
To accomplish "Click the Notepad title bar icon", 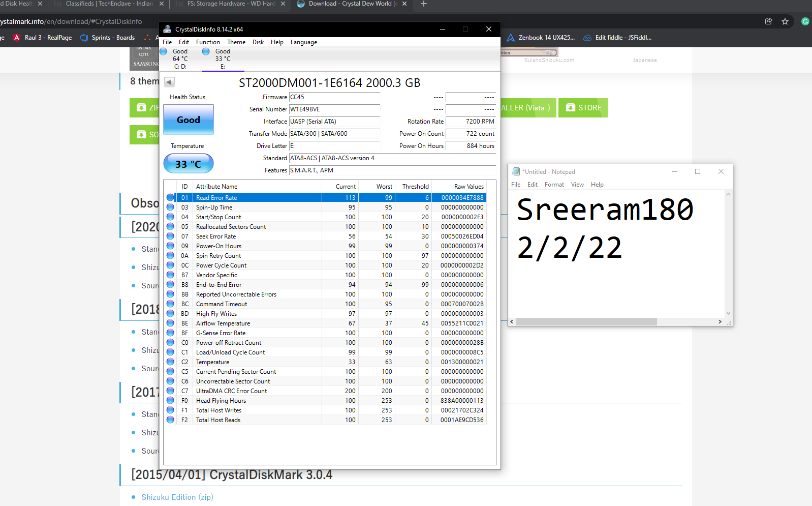I will click(x=516, y=171).
